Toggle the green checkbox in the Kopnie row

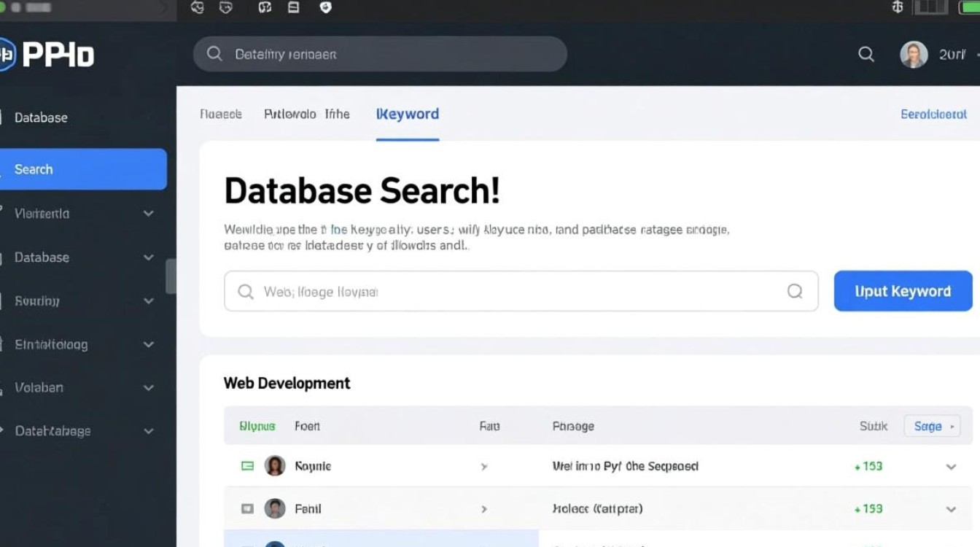click(x=247, y=466)
